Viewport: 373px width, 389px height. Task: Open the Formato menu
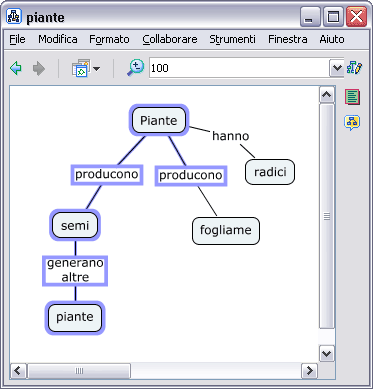(x=109, y=39)
